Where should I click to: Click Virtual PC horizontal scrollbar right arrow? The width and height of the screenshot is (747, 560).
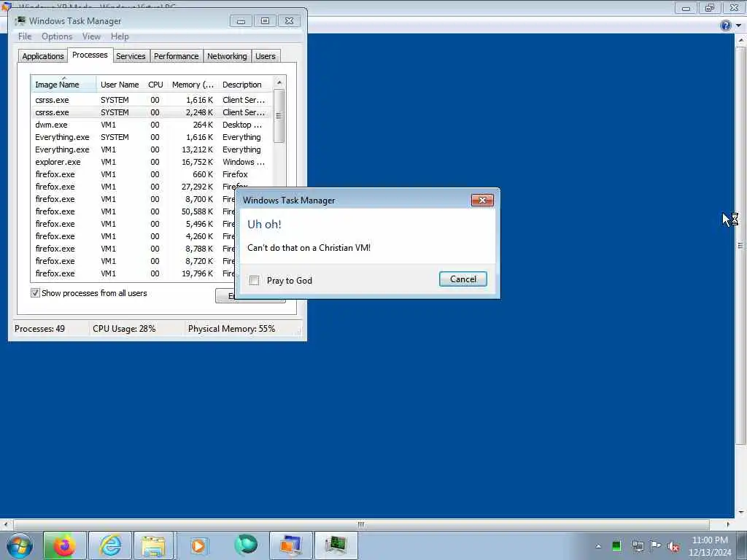(728, 524)
